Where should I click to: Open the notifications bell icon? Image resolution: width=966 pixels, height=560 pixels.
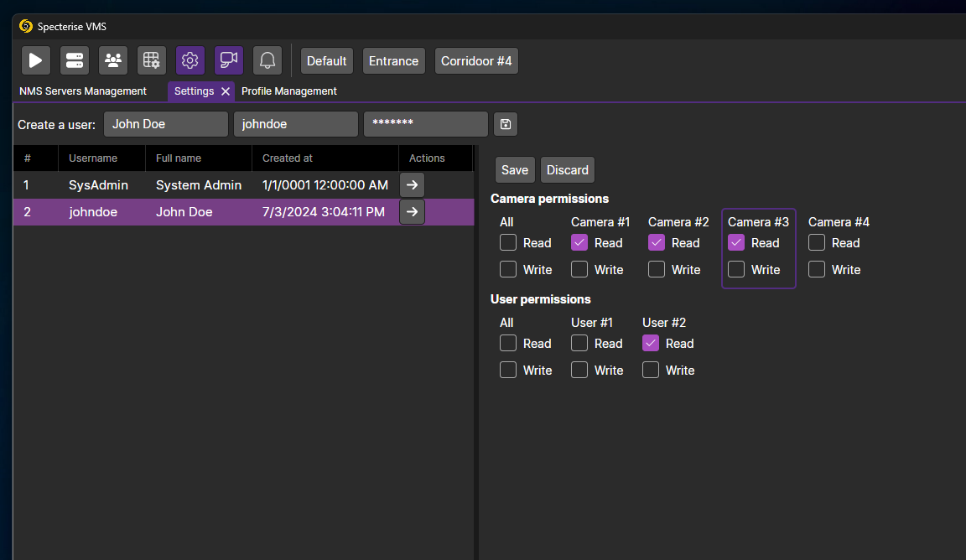267,60
